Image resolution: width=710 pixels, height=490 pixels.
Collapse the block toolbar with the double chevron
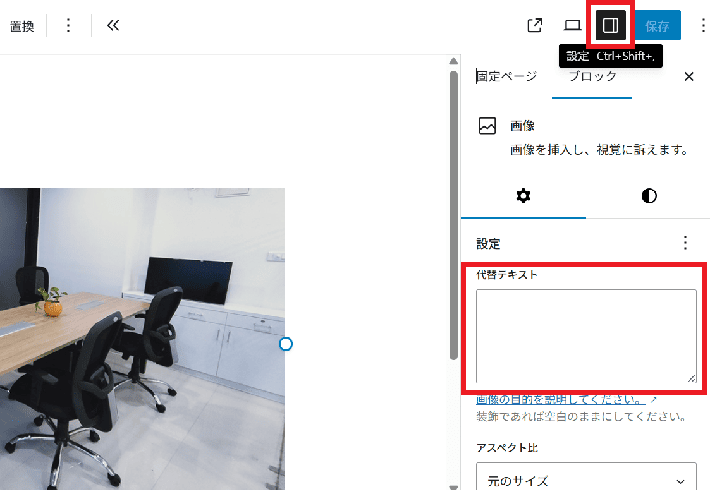113,25
